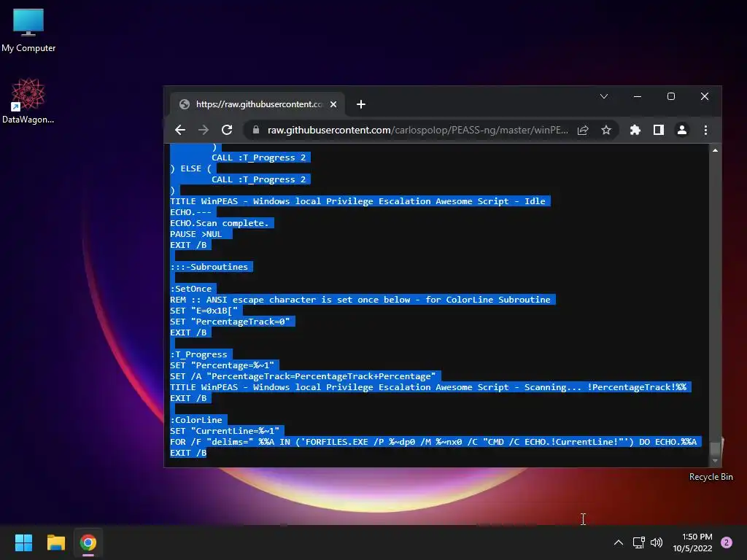
Task: Open the clock and date flyout
Action: (693, 542)
